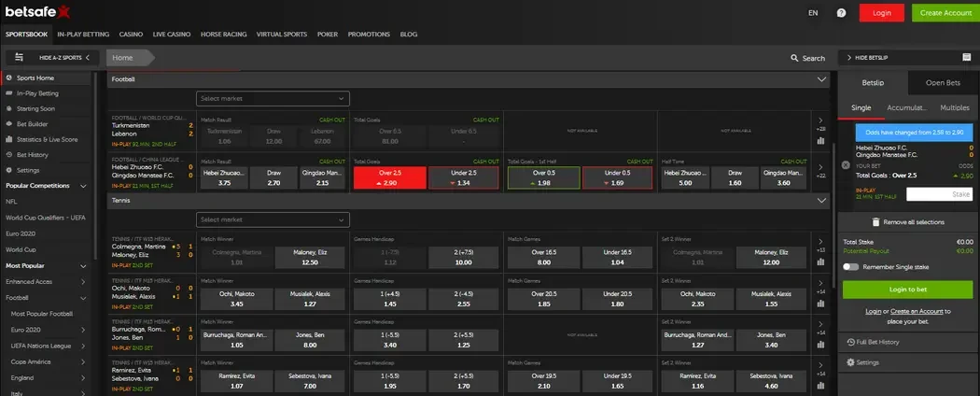This screenshot has height=396, width=980.
Task: Show more markets arrow for Hebei Zhuoao match
Action: click(820, 167)
